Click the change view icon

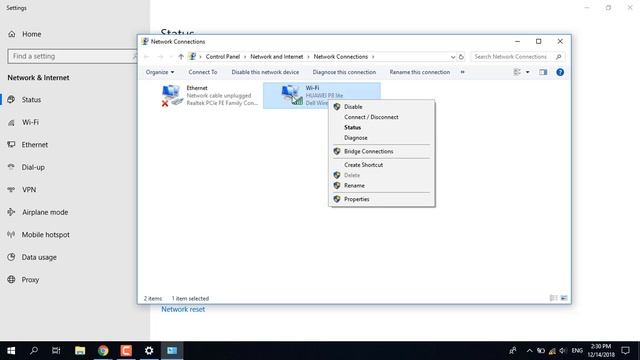coord(517,72)
